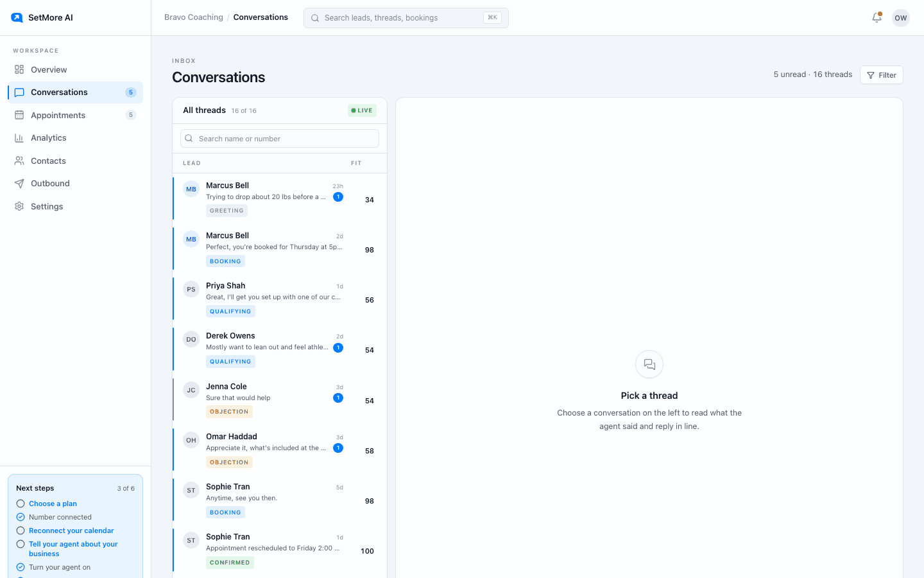Screen dimensions: 924x578
Task: Click the Appointments calendar icon
Action: pyautogui.click(x=19, y=115)
